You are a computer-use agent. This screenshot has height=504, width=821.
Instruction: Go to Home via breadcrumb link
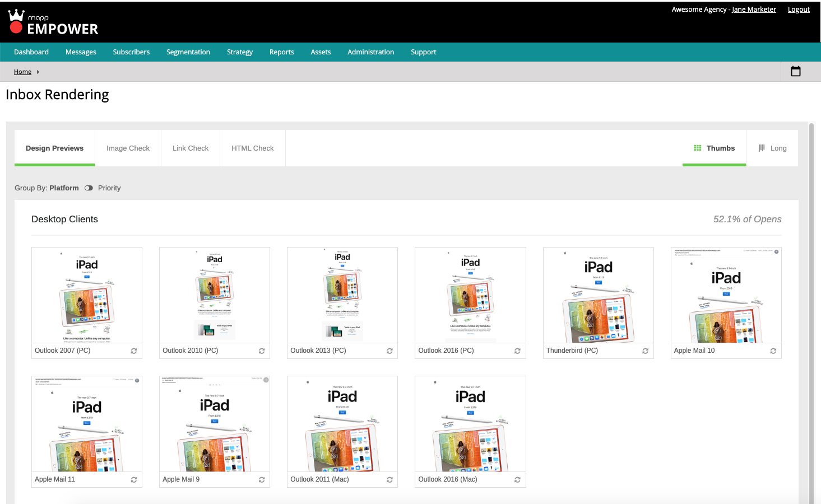pos(22,72)
